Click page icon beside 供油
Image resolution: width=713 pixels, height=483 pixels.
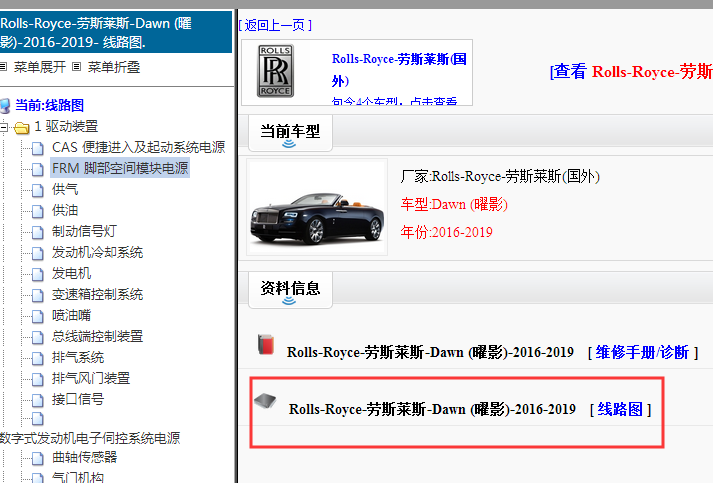38,211
